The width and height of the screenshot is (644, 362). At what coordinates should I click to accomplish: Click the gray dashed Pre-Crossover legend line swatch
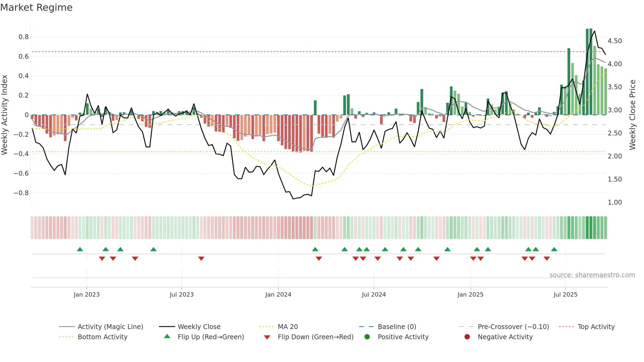(466, 327)
